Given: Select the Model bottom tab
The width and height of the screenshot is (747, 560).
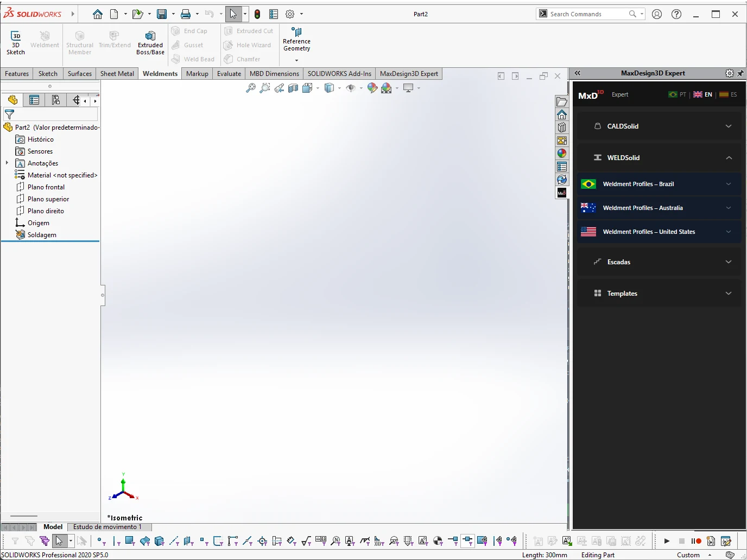Looking at the screenshot, I should (x=53, y=527).
